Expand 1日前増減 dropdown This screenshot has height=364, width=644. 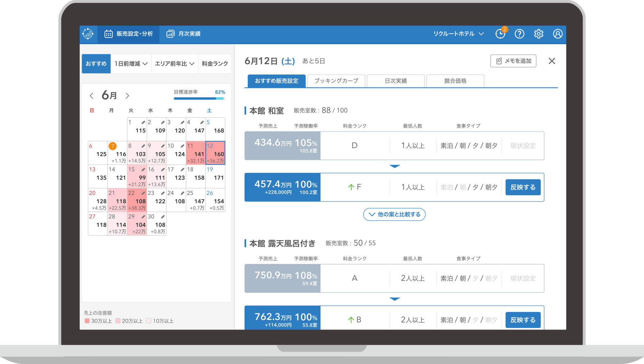pos(131,64)
